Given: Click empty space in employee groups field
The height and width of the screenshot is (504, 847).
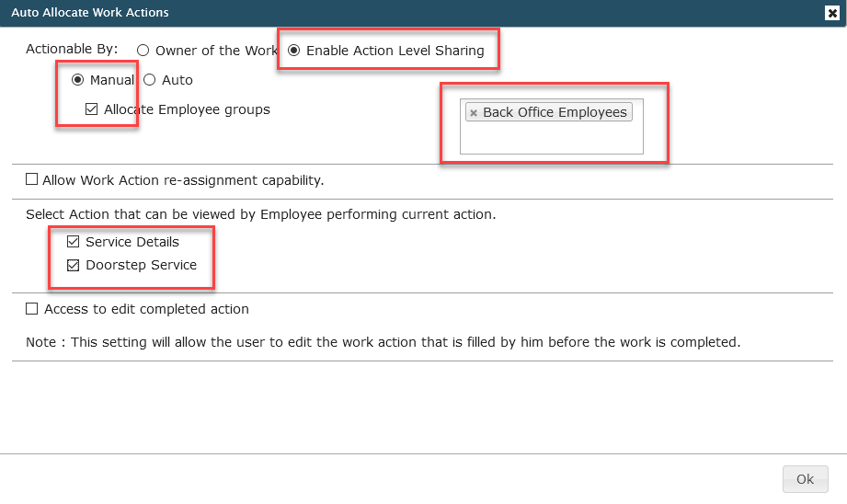Looking at the screenshot, I should pyautogui.click(x=550, y=140).
